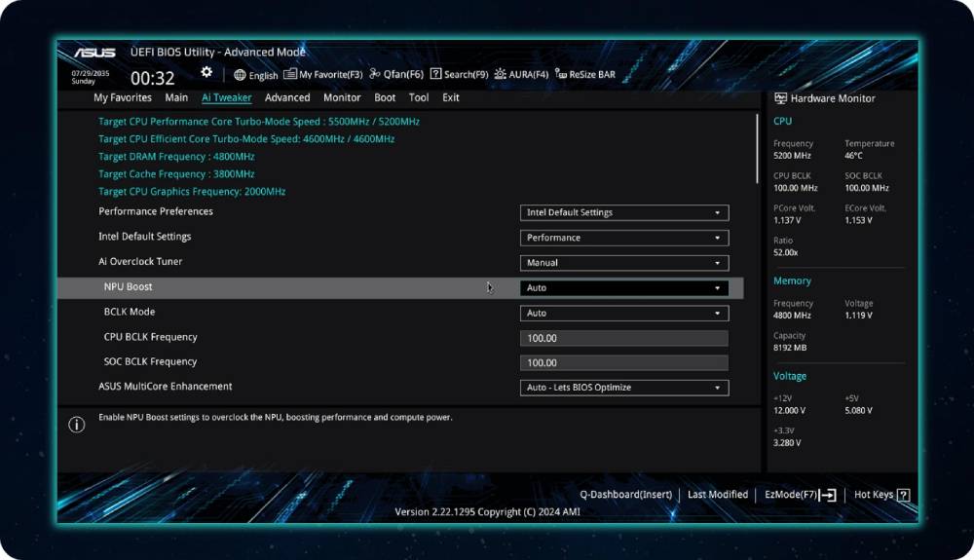The image size is (974, 560).
Task: Click the CPU BCLK Frequency input field
Action: point(624,338)
